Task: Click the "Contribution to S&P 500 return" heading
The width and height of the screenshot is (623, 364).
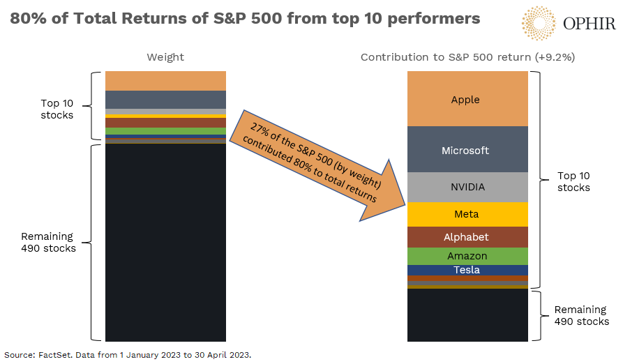Action: click(x=467, y=57)
